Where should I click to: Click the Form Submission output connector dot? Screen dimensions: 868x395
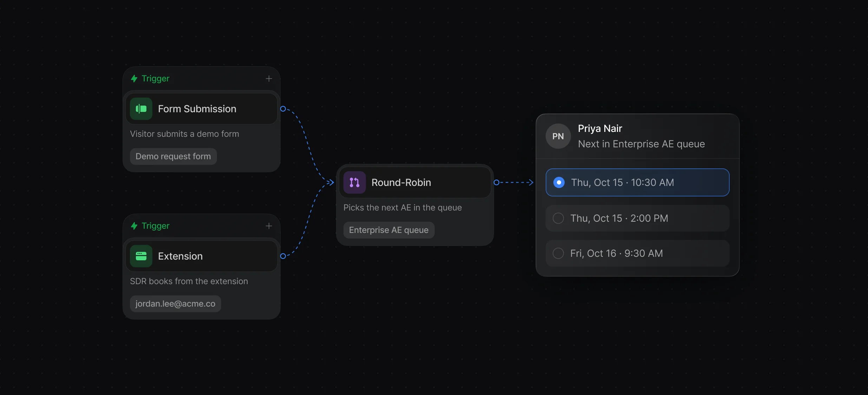click(x=283, y=109)
